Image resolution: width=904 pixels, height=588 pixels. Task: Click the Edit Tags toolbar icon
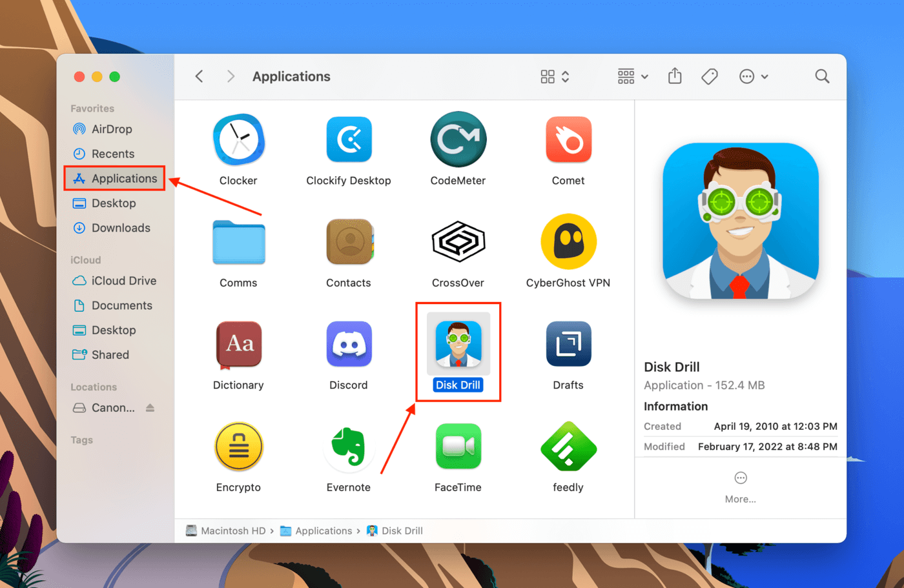pyautogui.click(x=710, y=76)
